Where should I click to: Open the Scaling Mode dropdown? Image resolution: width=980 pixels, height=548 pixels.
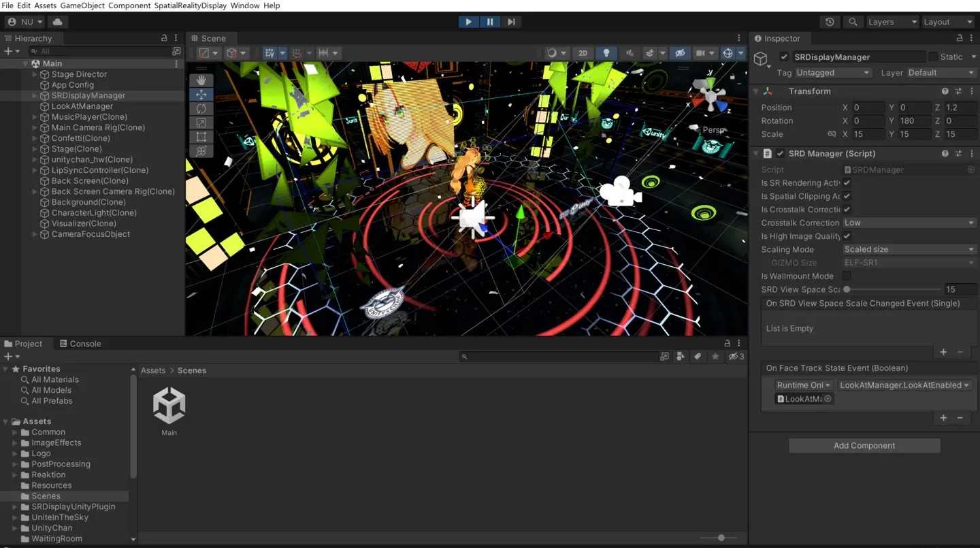pos(909,249)
